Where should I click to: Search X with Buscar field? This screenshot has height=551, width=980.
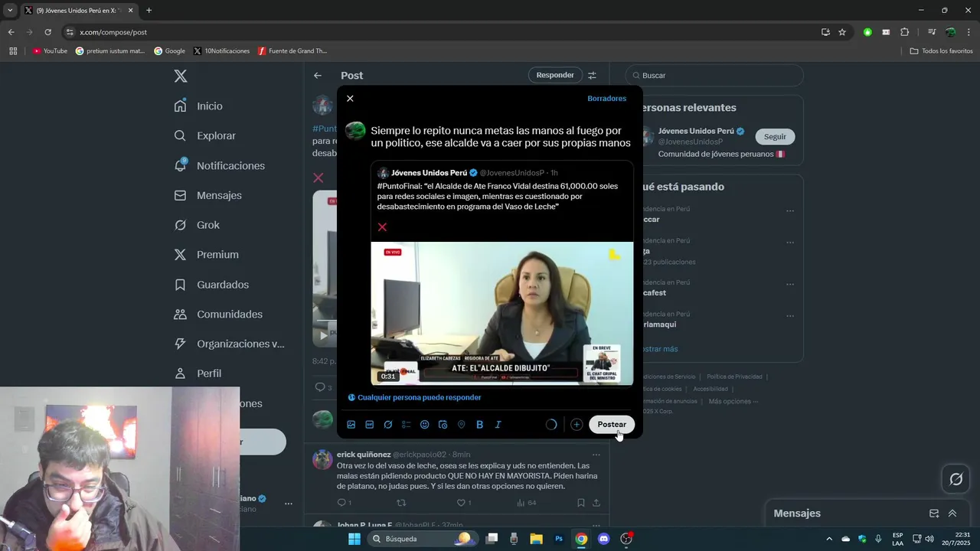pos(714,76)
